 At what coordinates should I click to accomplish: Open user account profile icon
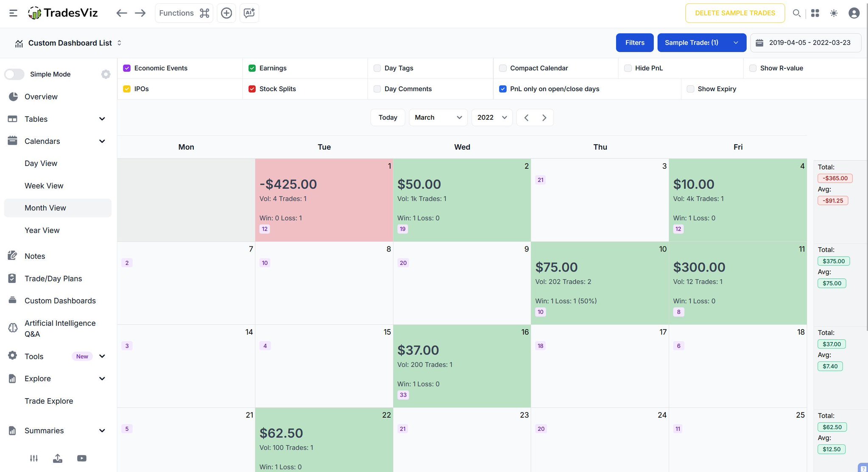point(854,13)
